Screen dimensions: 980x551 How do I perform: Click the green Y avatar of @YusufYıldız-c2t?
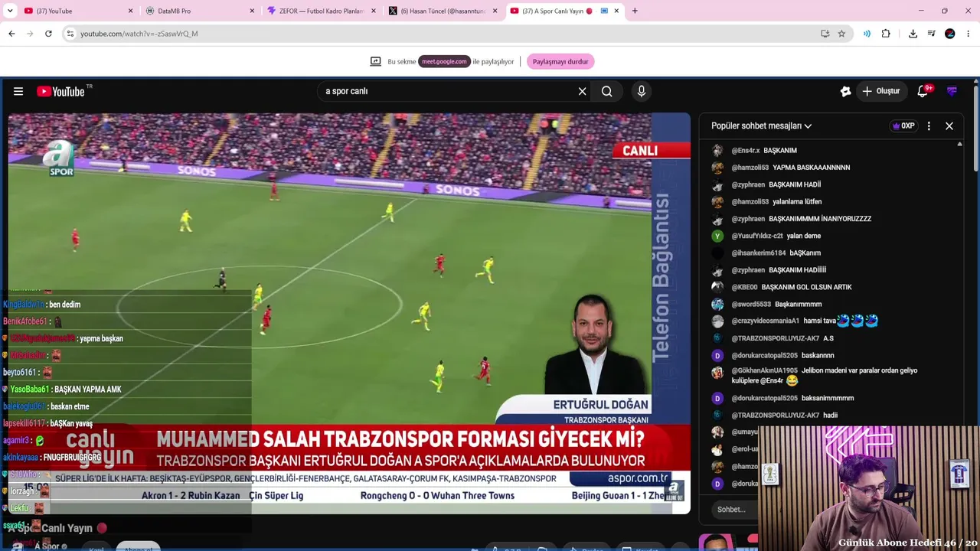click(717, 236)
